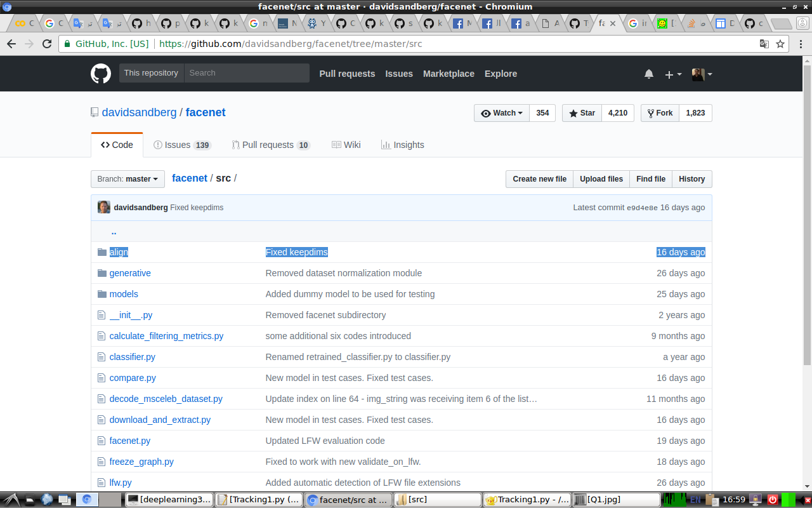
Task: Open the [src] file manager taskbar window
Action: [x=437, y=500]
